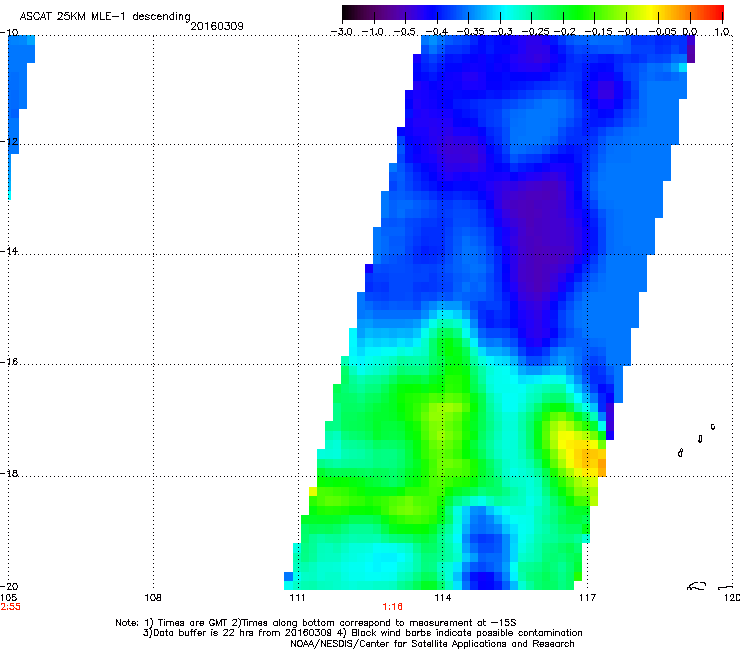
Task: Click the 117 longitude axis label
Action: (x=587, y=598)
